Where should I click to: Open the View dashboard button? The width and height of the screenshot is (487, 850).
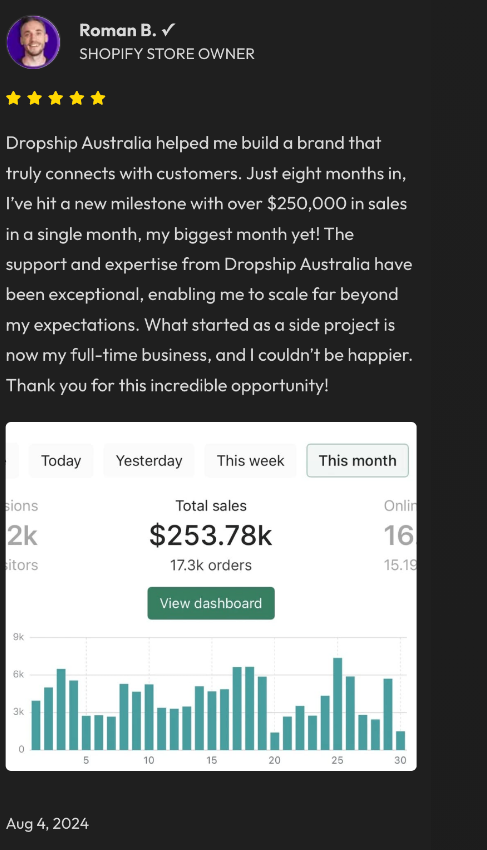coord(211,603)
